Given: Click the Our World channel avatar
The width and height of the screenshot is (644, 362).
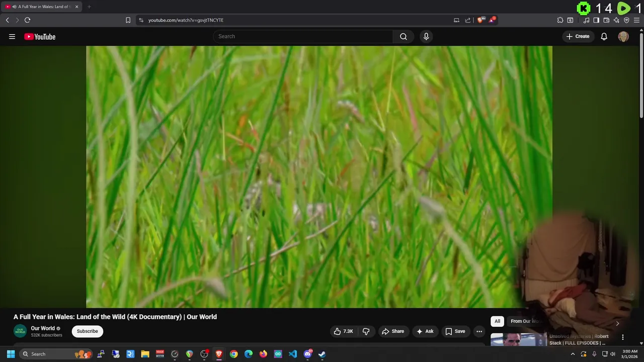Looking at the screenshot, I should point(20,331).
